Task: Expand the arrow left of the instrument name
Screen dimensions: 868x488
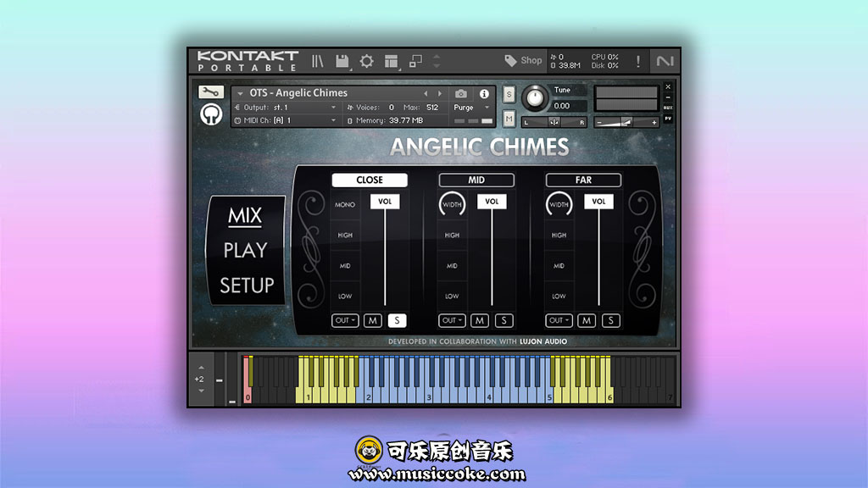Action: click(240, 93)
